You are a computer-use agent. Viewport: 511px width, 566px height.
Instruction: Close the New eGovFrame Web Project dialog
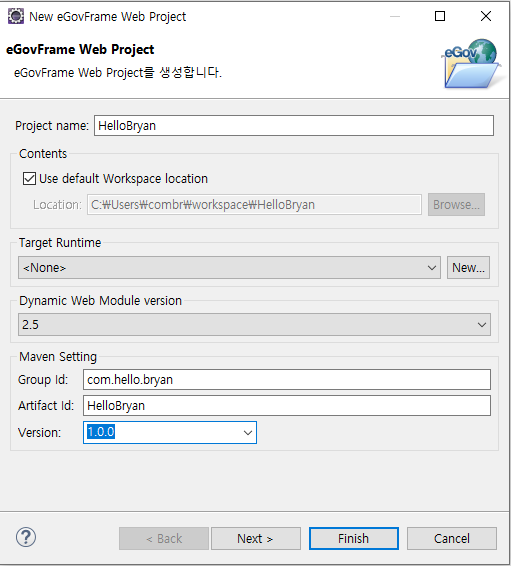[x=486, y=16]
